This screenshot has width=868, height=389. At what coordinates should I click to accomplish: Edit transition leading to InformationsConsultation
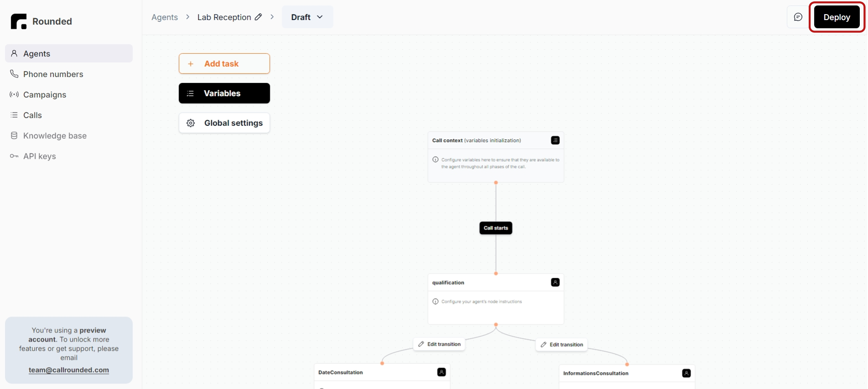(x=562, y=344)
